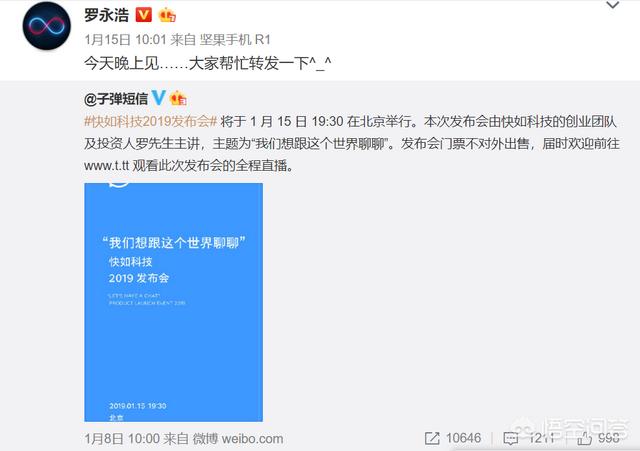The height and width of the screenshot is (451, 640).
Task: Click the 10646 repost count
Action: pos(463,438)
